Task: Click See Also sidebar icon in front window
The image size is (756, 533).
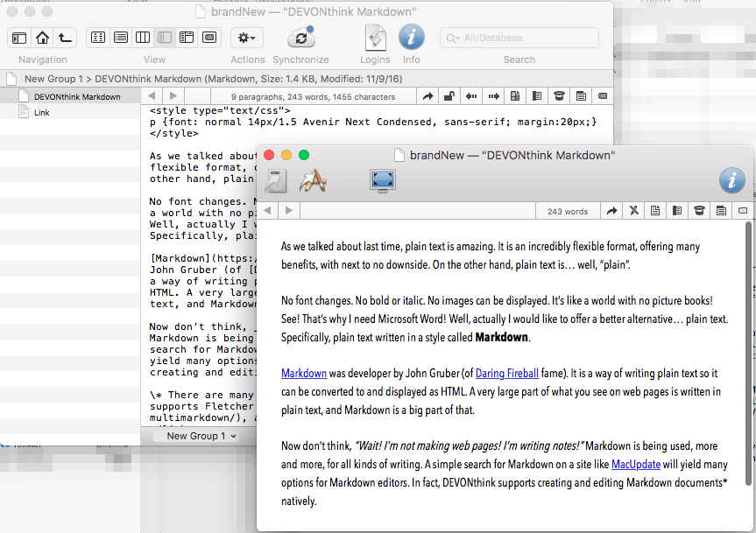Action: tap(677, 211)
